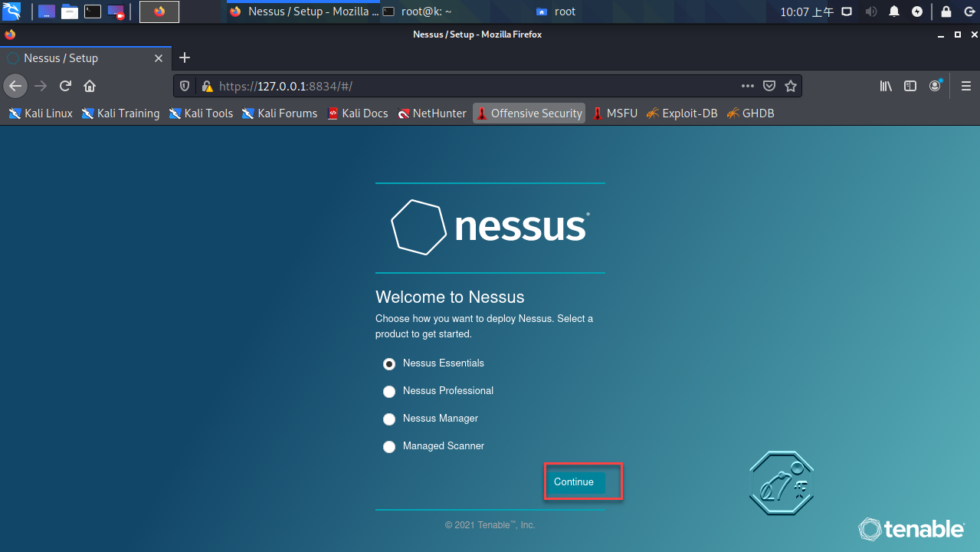980x552 pixels.
Task: Open the NetHunter bookmark
Action: coord(432,113)
